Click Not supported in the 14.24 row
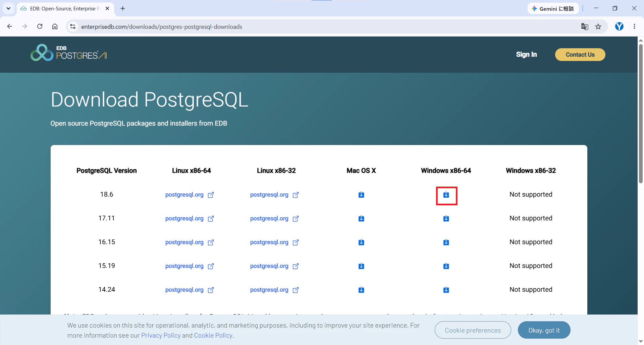644x345 pixels. click(531, 289)
